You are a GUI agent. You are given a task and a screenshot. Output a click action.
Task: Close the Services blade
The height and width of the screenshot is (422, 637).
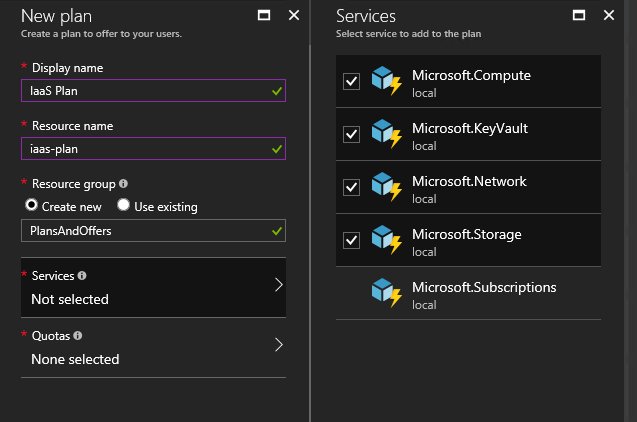609,15
